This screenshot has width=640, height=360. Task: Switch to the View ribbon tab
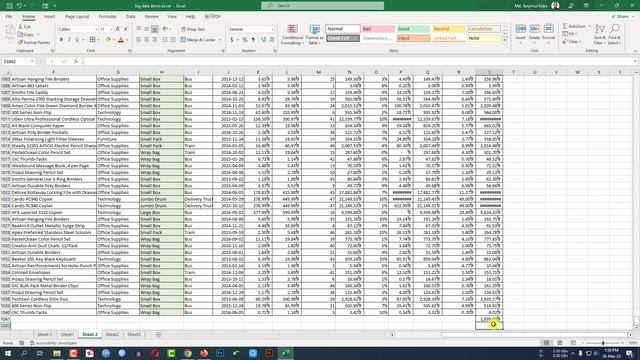172,17
